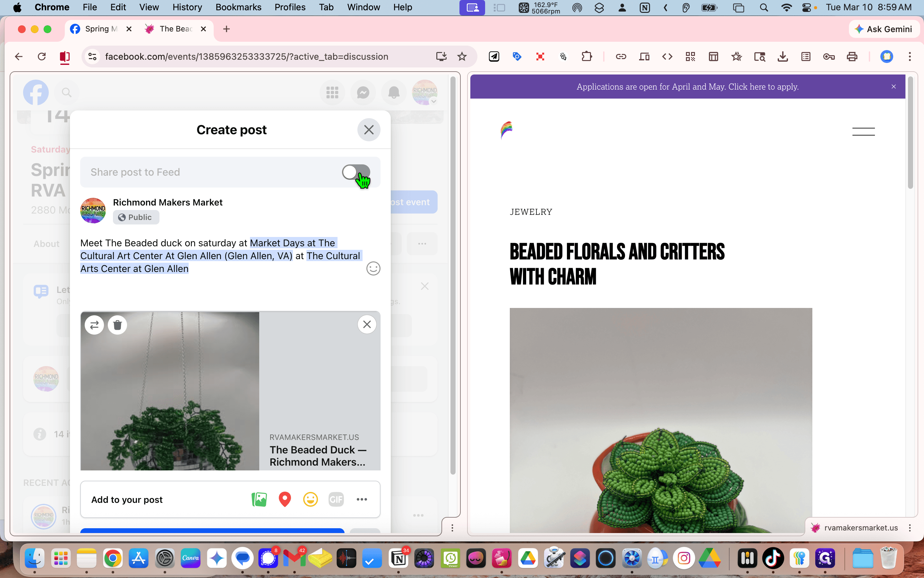Open rvamakersmarket.us panel options menu
The image size is (924, 578).
pyautogui.click(x=910, y=528)
